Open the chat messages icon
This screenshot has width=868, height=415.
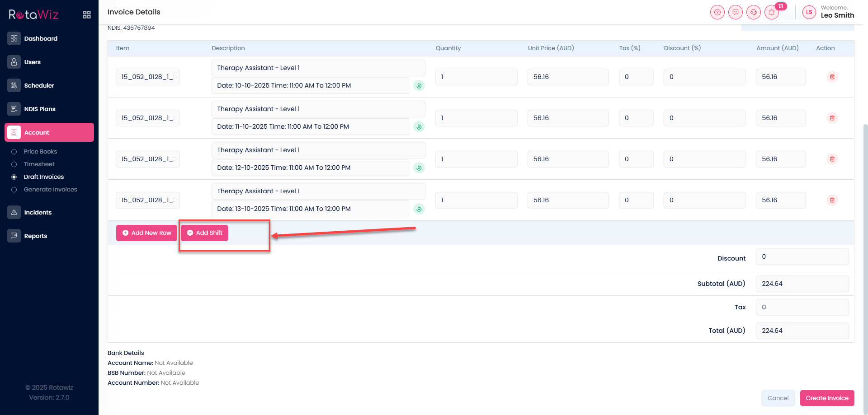[735, 13]
